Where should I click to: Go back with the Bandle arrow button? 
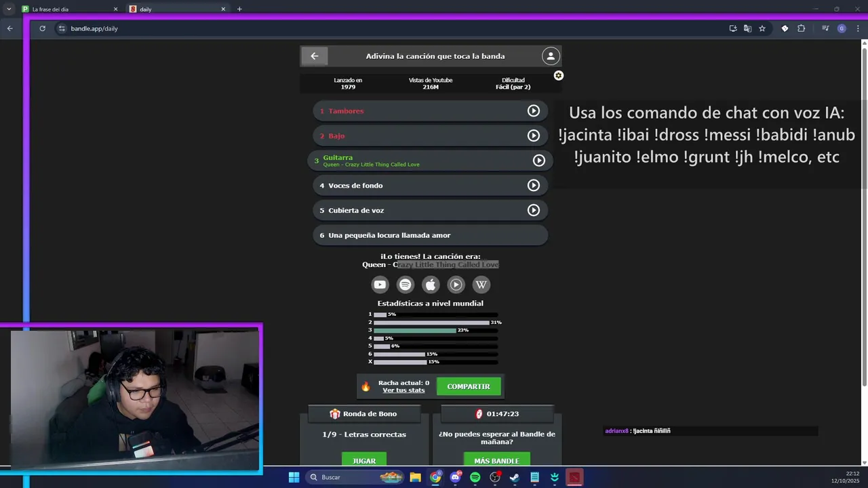coord(314,56)
